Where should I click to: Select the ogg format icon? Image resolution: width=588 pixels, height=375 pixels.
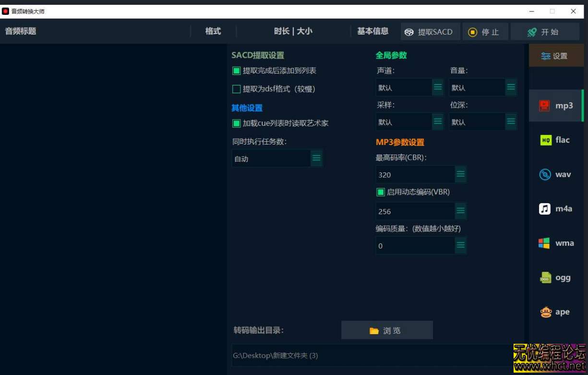point(557,277)
